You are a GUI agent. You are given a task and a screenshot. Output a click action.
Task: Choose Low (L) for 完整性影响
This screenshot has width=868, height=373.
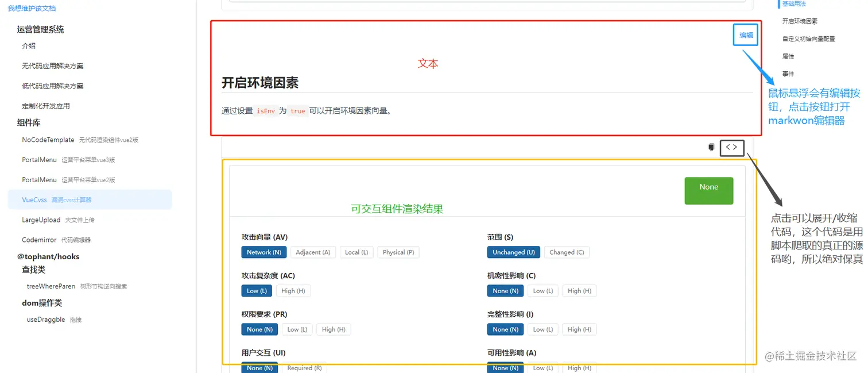(x=543, y=329)
